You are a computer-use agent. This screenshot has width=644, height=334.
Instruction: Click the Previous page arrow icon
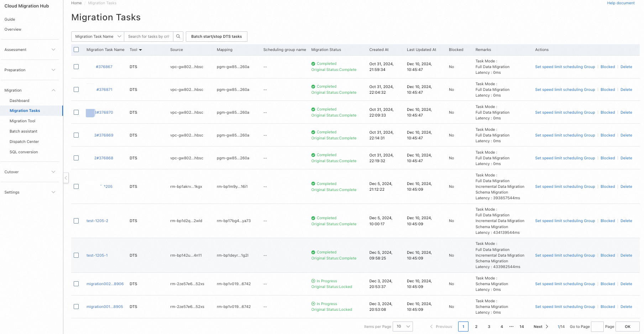click(431, 327)
